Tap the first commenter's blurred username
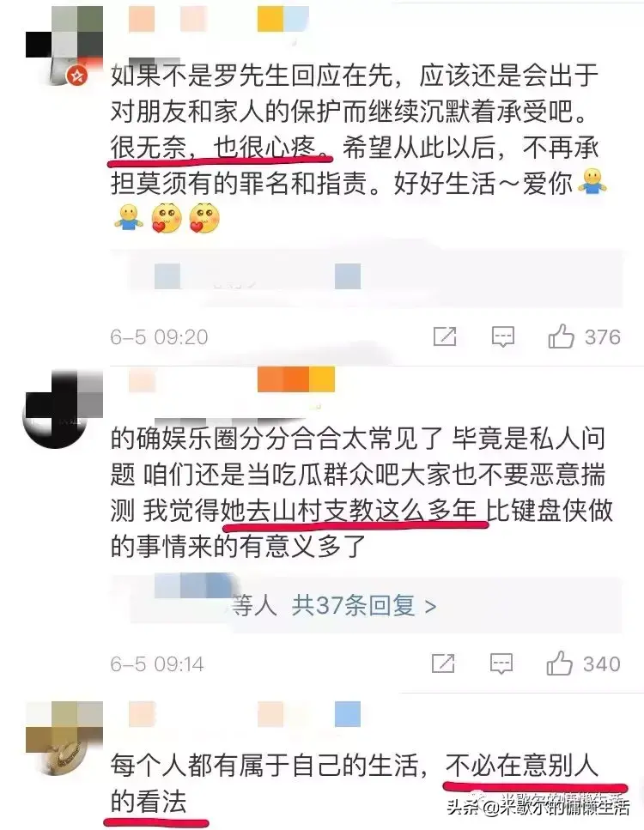This screenshot has height=830, width=644. (x=219, y=20)
